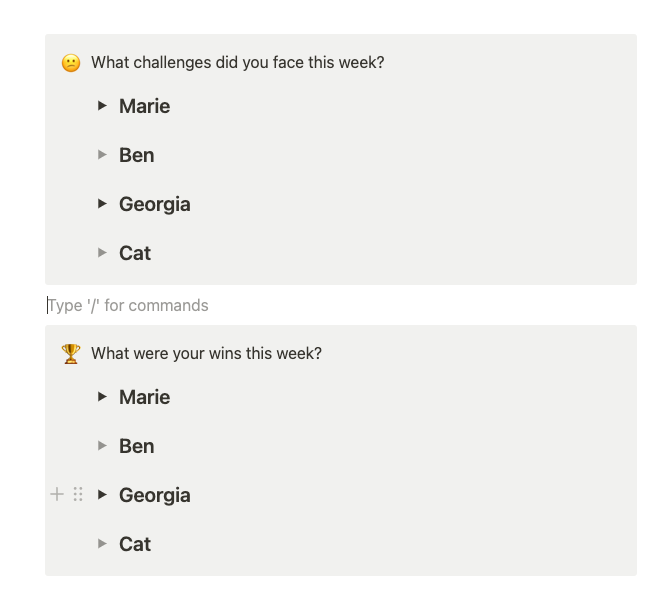Click the 'What challenges did you face' heading text
The image size is (668, 603).
(237, 63)
